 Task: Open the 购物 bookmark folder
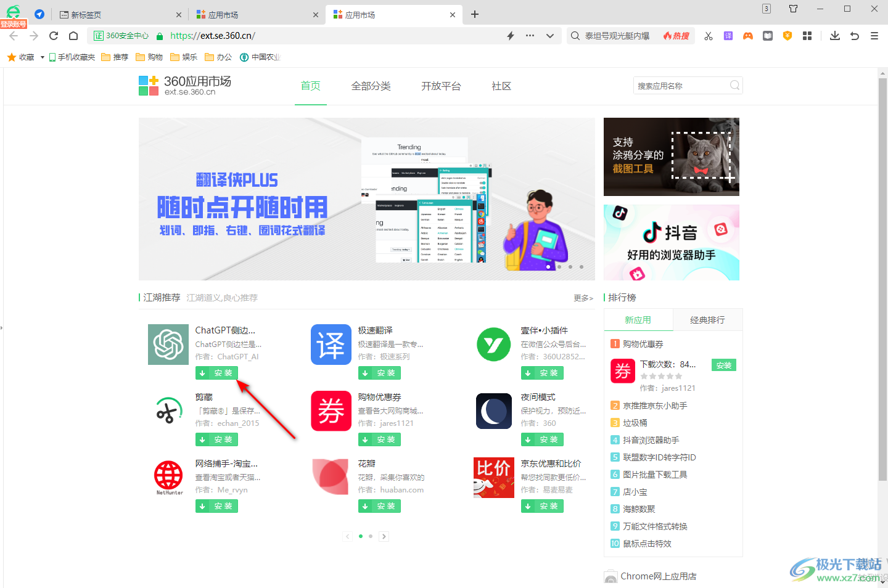(x=149, y=57)
